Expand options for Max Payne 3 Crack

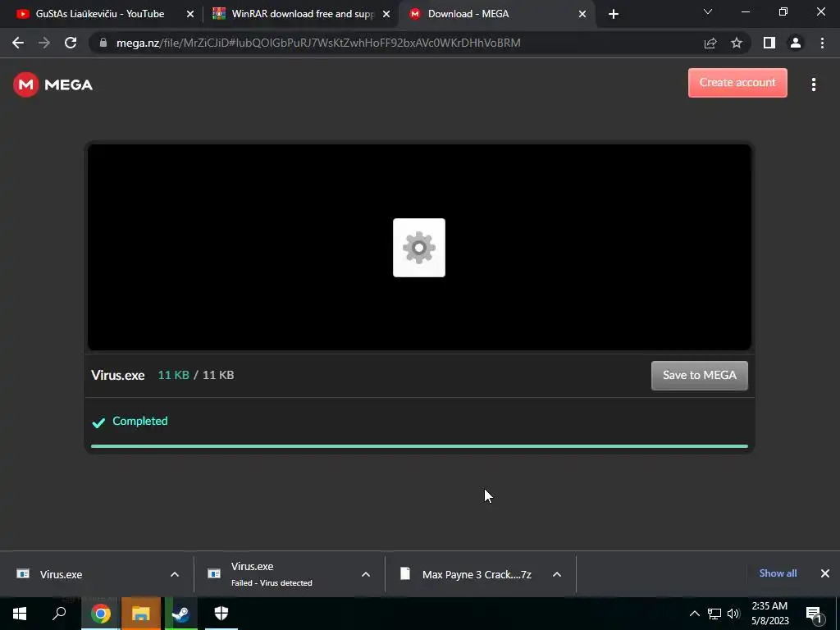coord(557,574)
